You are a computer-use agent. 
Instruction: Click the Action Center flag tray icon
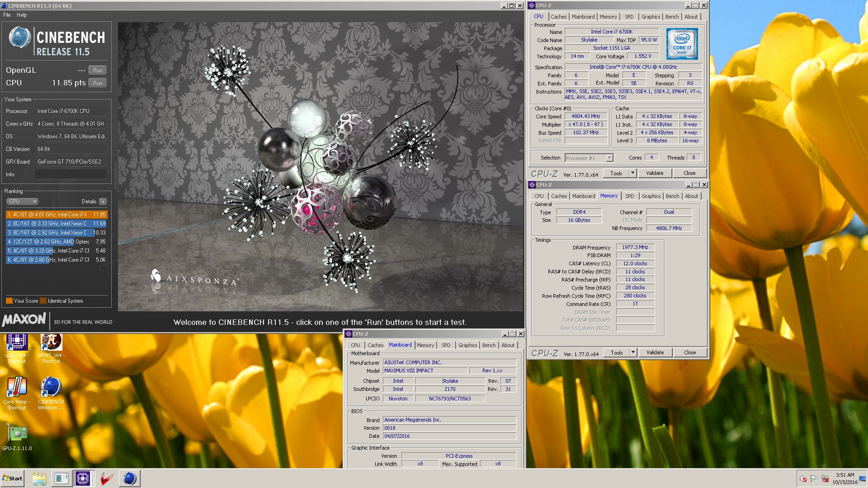click(x=814, y=479)
